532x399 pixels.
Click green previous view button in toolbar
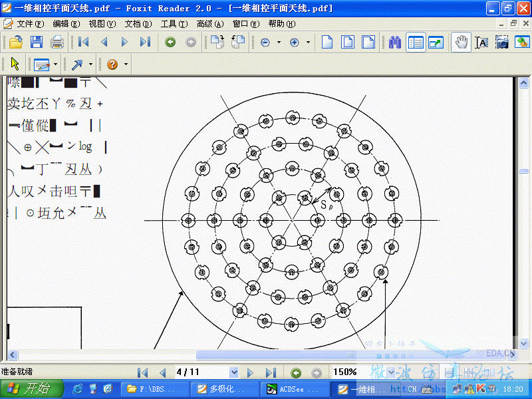pos(170,42)
